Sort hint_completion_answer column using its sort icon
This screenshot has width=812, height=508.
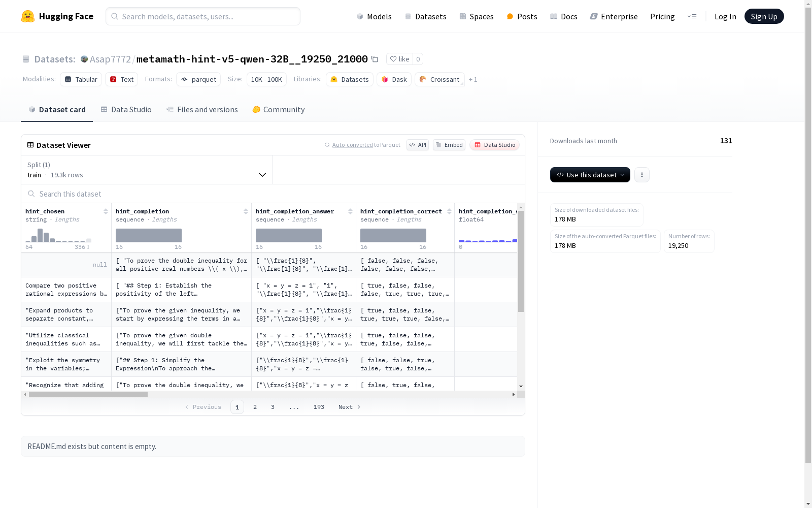coord(350,211)
